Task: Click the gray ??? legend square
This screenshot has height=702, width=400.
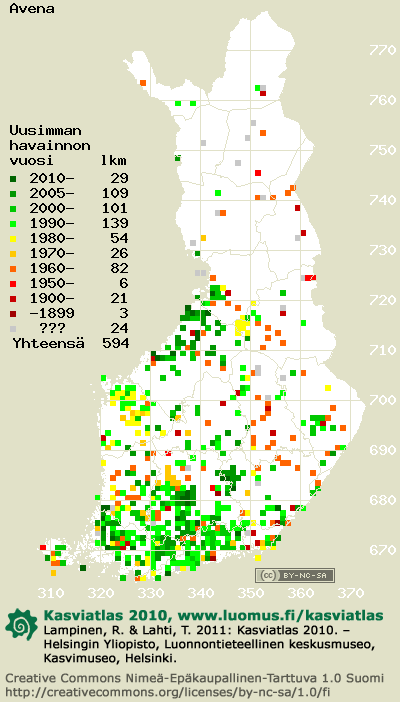Action: [x=14, y=329]
